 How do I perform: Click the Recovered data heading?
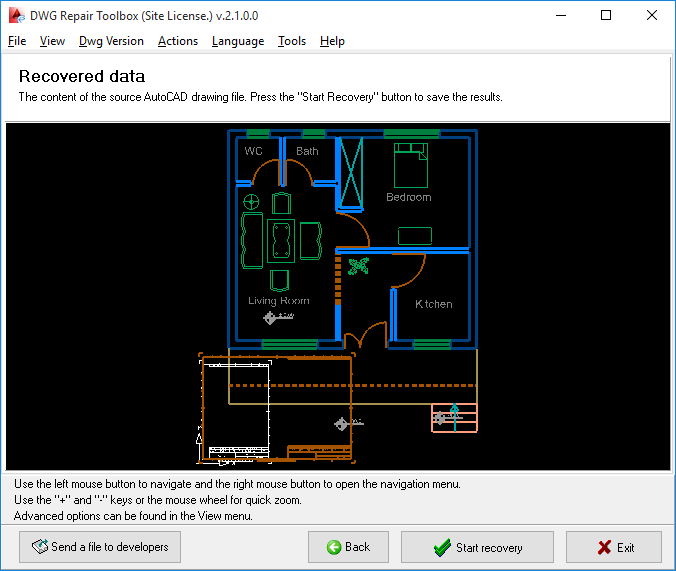[x=82, y=76]
